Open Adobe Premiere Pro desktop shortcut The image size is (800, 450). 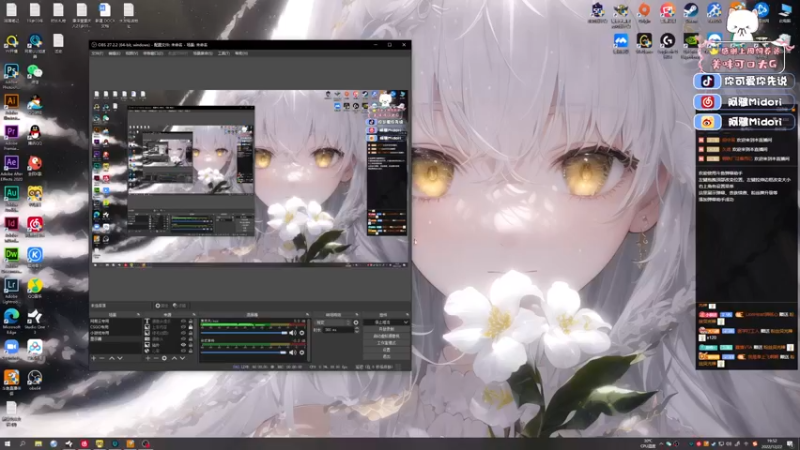(x=11, y=132)
